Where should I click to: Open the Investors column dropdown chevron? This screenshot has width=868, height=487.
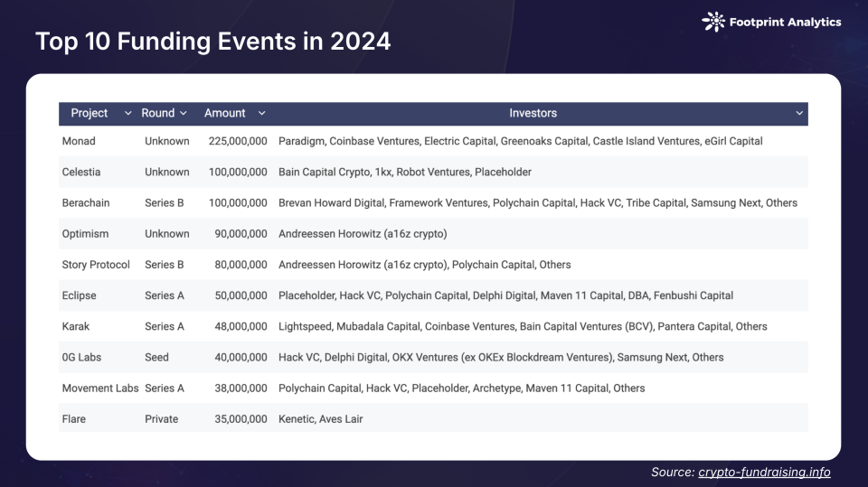[x=799, y=114]
